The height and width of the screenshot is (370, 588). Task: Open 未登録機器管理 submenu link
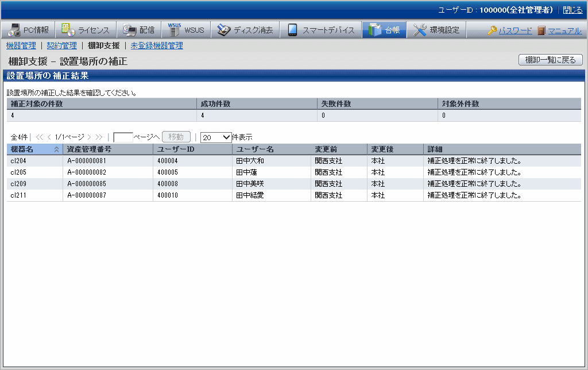(157, 45)
